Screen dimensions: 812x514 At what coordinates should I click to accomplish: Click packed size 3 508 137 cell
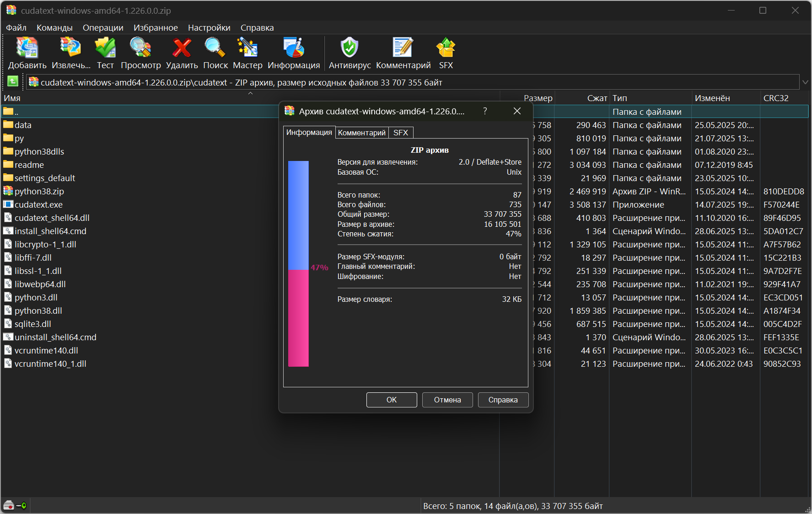(588, 204)
